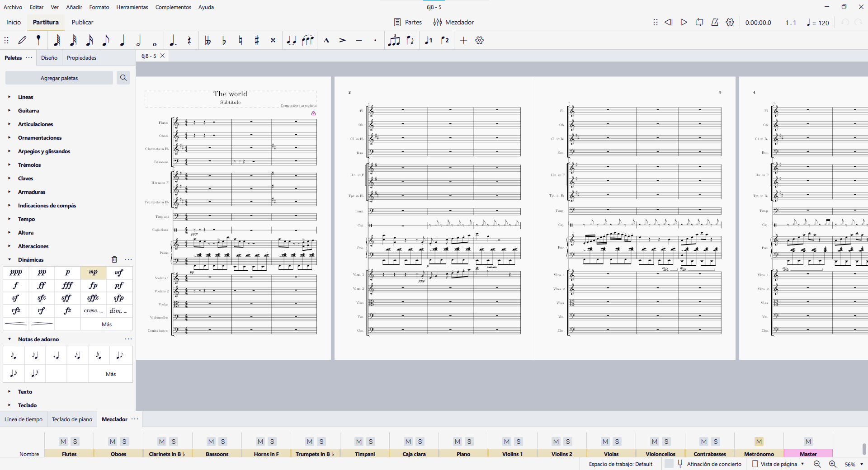868x470 pixels.
Task: Collapse the Dinámicas palette
Action: [9, 259]
